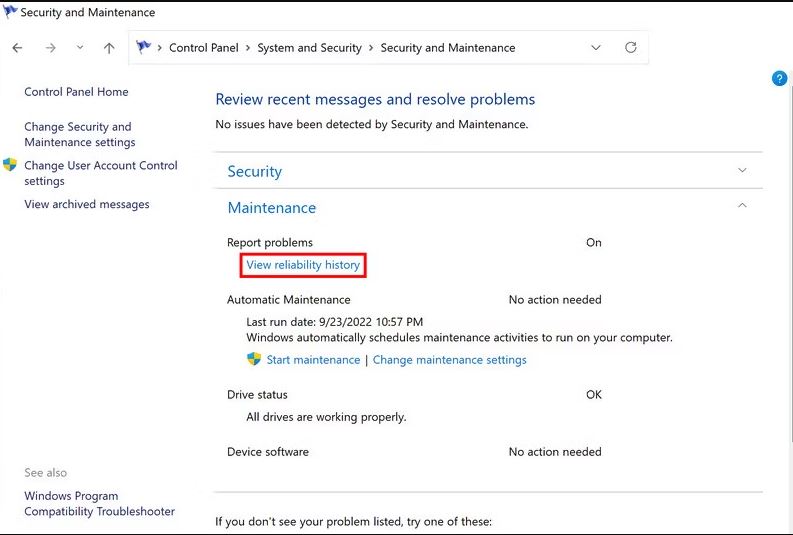Open Change maintenance settings link
Image resolution: width=793 pixels, height=535 pixels.
(x=450, y=360)
